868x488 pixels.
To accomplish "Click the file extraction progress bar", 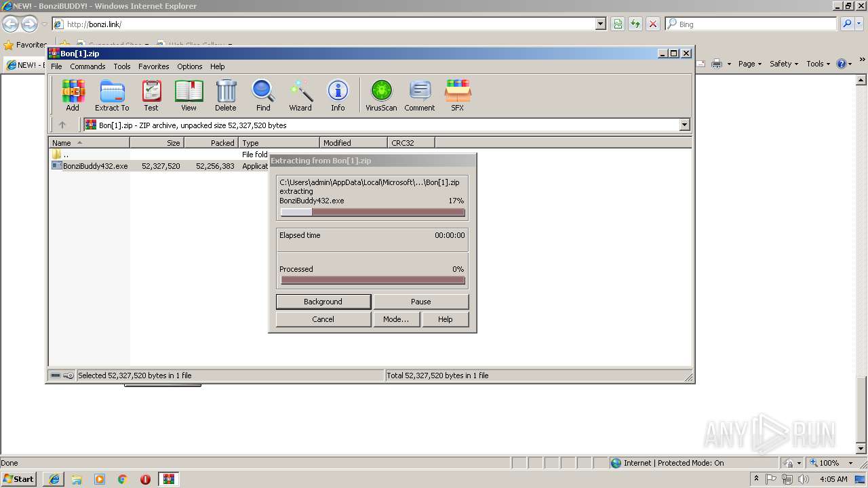I will [x=373, y=212].
